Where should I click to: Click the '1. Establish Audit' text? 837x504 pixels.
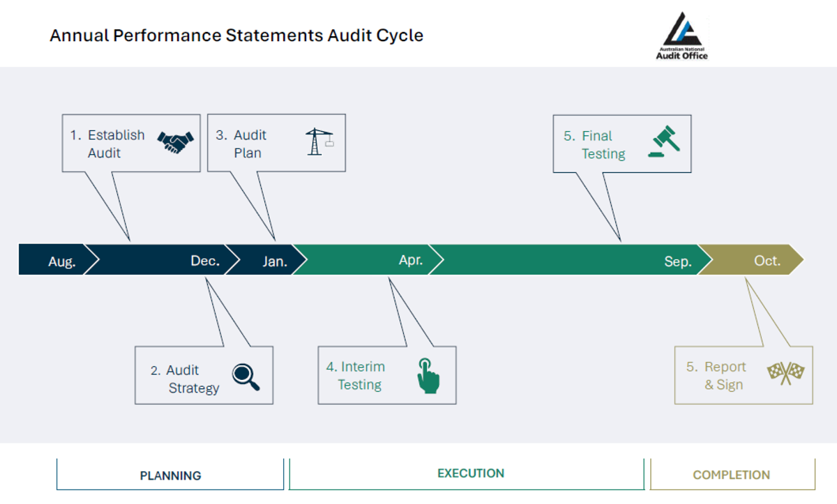(x=107, y=144)
